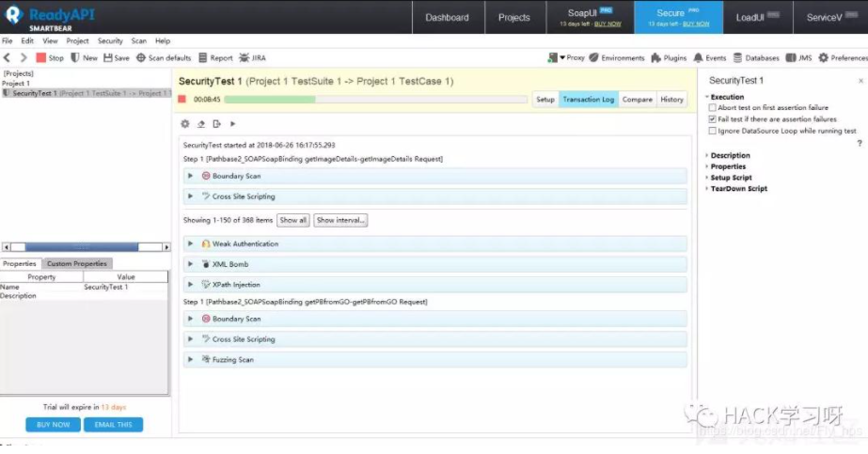Open the Dashboard top tab
868x454 pixels.
(x=448, y=17)
